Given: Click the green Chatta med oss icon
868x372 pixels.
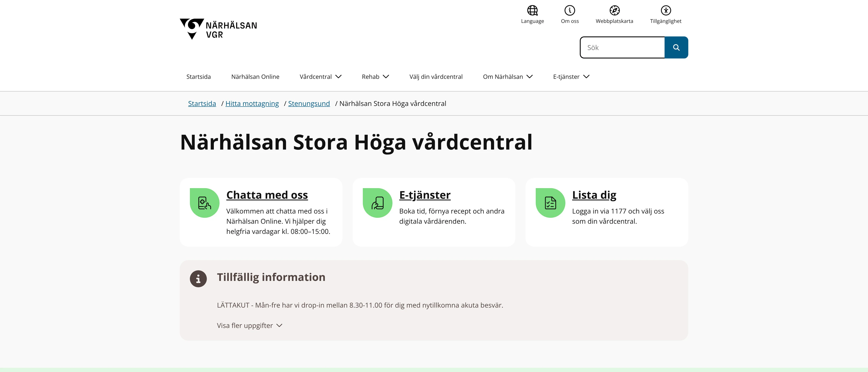Looking at the screenshot, I should (204, 203).
